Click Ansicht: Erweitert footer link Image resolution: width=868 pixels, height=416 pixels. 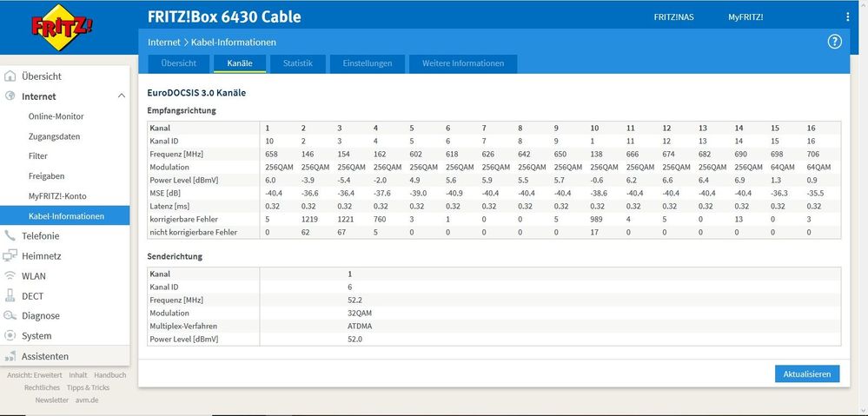coord(35,375)
